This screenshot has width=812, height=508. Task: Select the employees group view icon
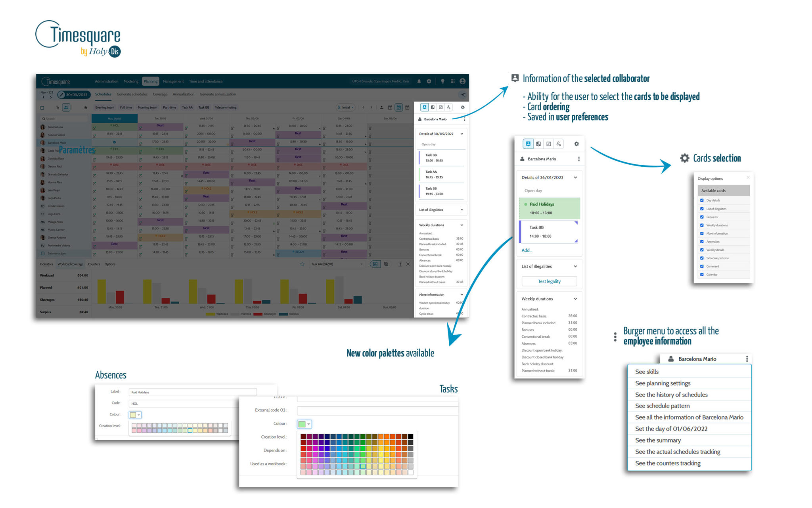coord(66,108)
